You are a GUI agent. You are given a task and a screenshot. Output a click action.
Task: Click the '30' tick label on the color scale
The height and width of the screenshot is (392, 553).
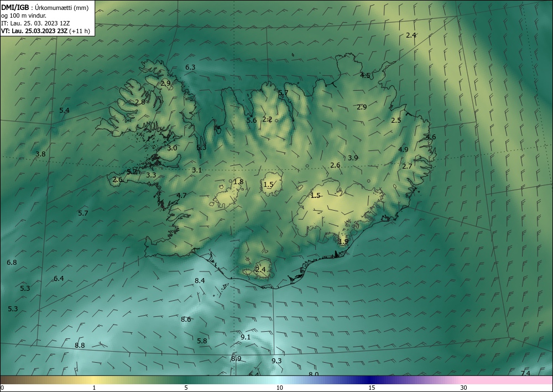click(463, 388)
